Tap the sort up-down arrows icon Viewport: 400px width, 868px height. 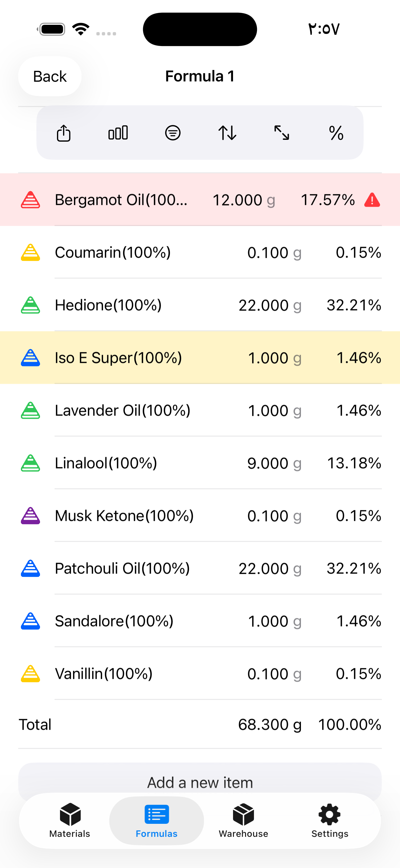coord(227,133)
